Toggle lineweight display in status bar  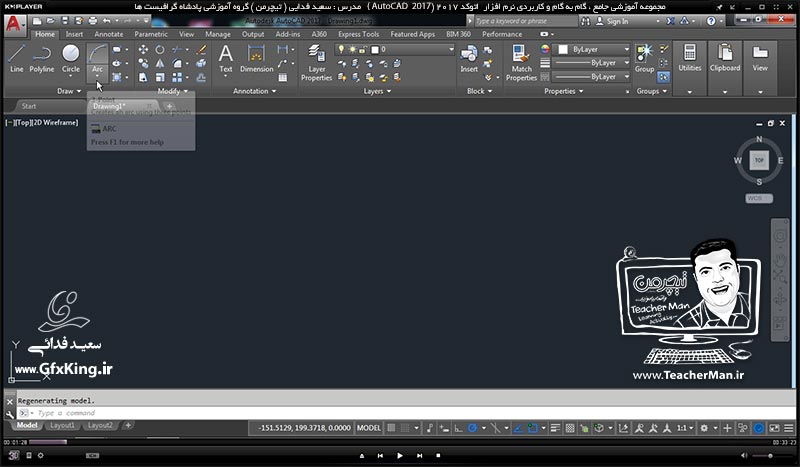pos(556,428)
